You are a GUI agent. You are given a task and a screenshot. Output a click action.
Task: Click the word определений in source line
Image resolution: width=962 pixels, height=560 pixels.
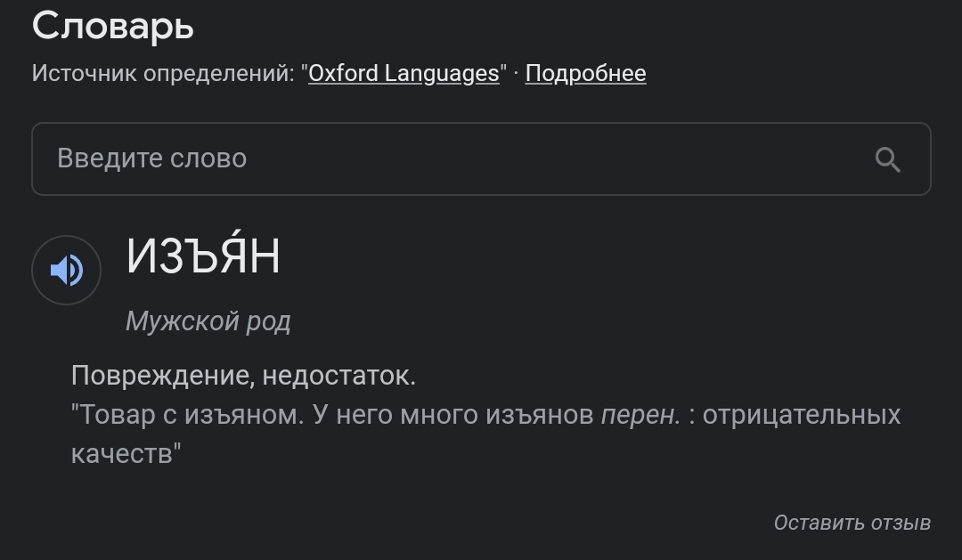pos(216,74)
